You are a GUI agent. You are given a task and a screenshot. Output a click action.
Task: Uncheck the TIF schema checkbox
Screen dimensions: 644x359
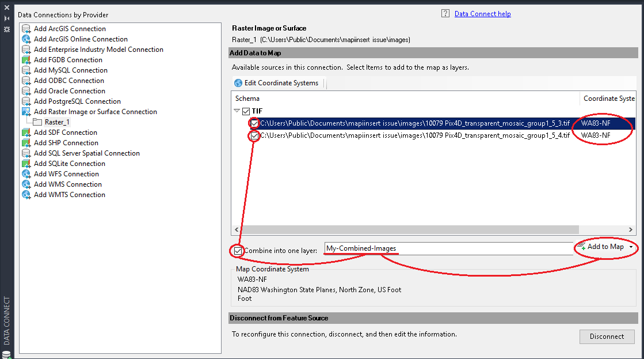click(x=247, y=111)
